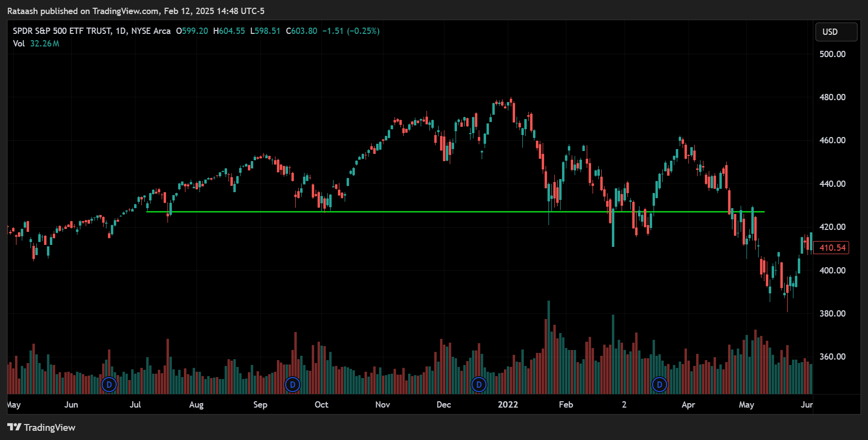Click the Jul label on time axis
The width and height of the screenshot is (868, 440).
(x=135, y=405)
